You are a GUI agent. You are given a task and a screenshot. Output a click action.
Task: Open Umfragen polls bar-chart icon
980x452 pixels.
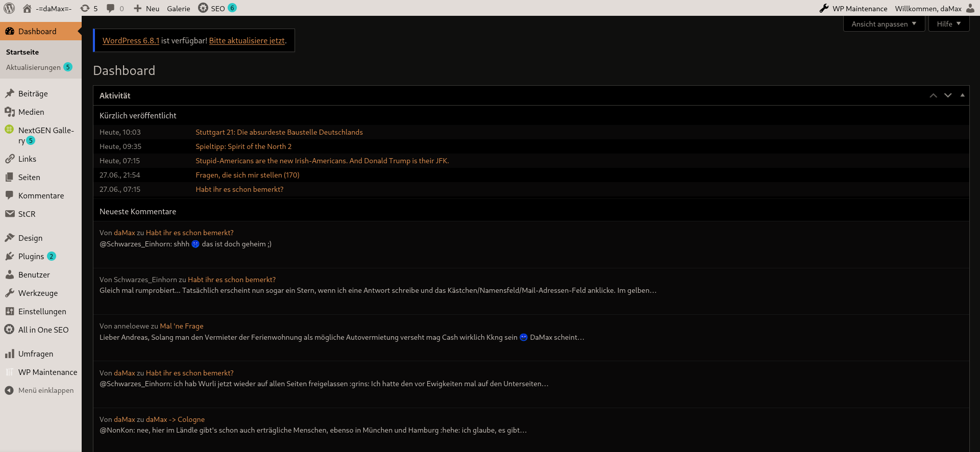click(x=9, y=354)
